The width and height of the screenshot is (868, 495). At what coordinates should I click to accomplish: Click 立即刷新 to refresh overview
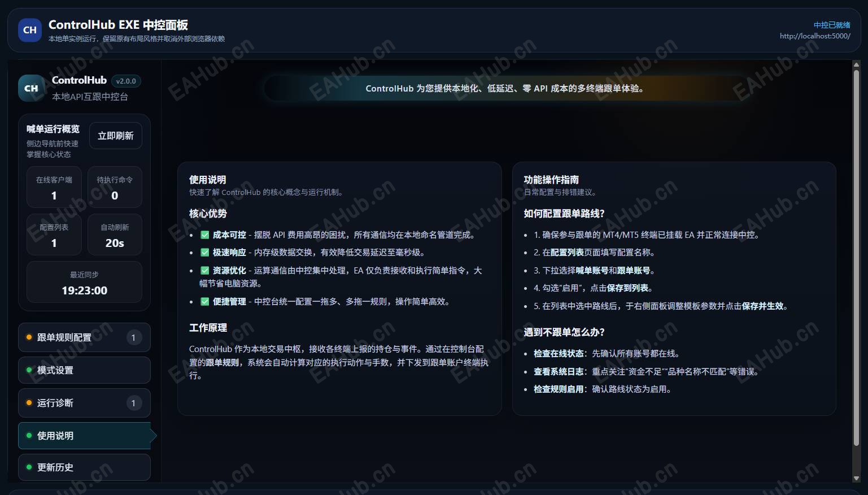116,136
